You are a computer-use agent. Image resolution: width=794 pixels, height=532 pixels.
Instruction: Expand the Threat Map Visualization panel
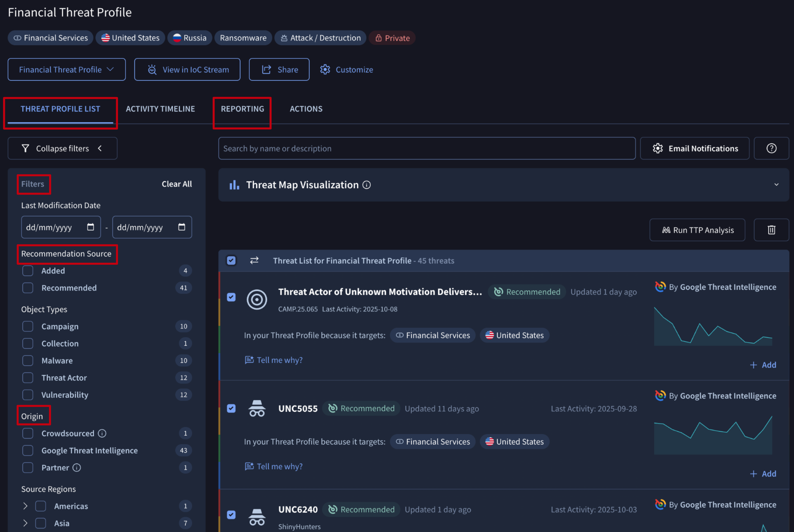pyautogui.click(x=776, y=185)
